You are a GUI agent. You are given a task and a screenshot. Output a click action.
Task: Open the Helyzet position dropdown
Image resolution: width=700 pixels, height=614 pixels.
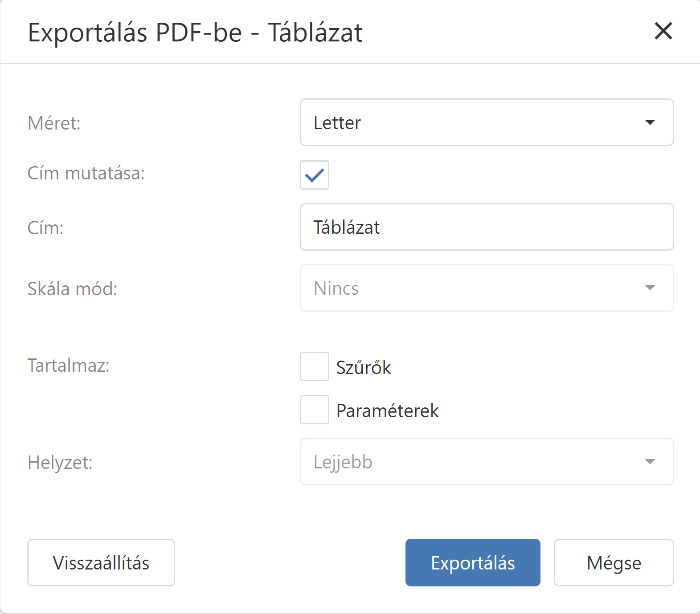[477, 462]
